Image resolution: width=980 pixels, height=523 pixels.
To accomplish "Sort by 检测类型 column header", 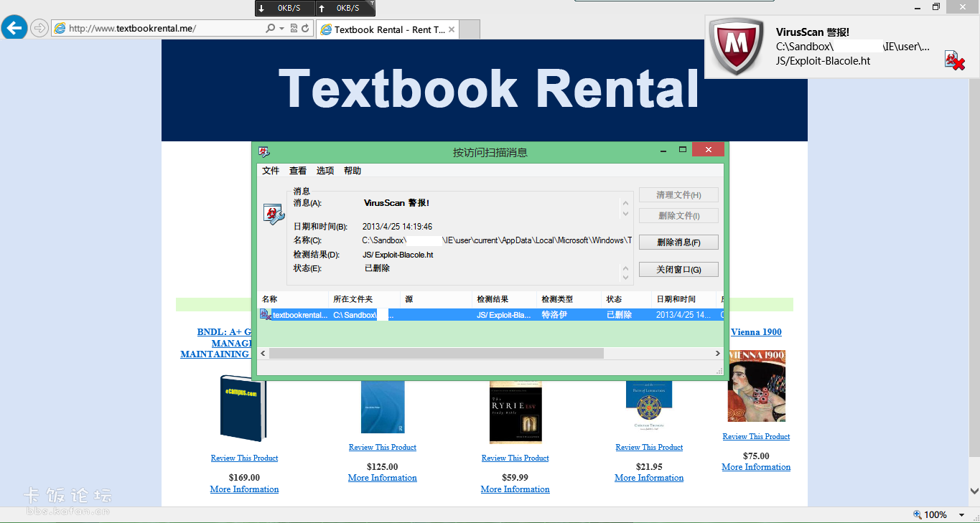I will tap(569, 299).
